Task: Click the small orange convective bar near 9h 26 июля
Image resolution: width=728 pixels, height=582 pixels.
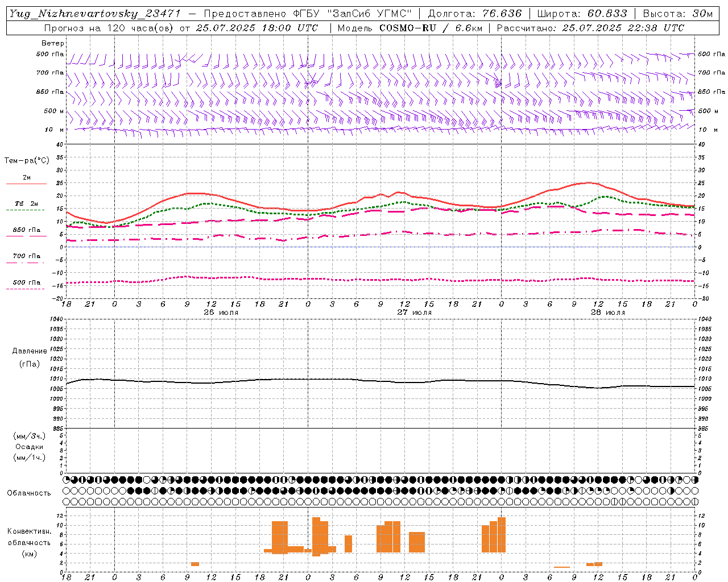Action: (x=195, y=564)
